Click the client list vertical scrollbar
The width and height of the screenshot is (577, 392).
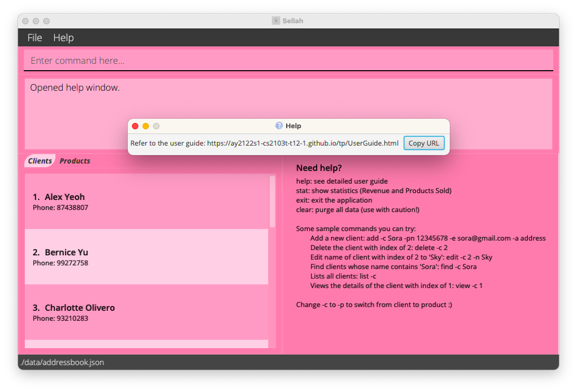(x=272, y=201)
